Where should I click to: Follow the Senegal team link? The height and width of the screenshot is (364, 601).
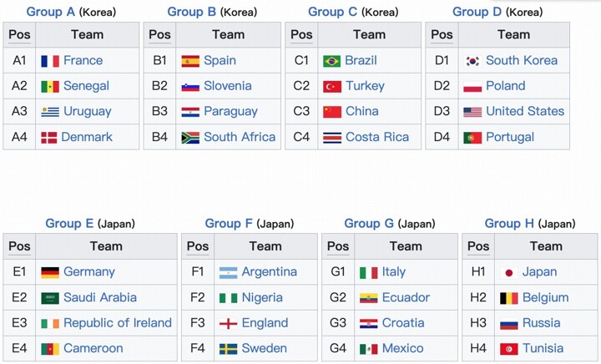point(86,86)
